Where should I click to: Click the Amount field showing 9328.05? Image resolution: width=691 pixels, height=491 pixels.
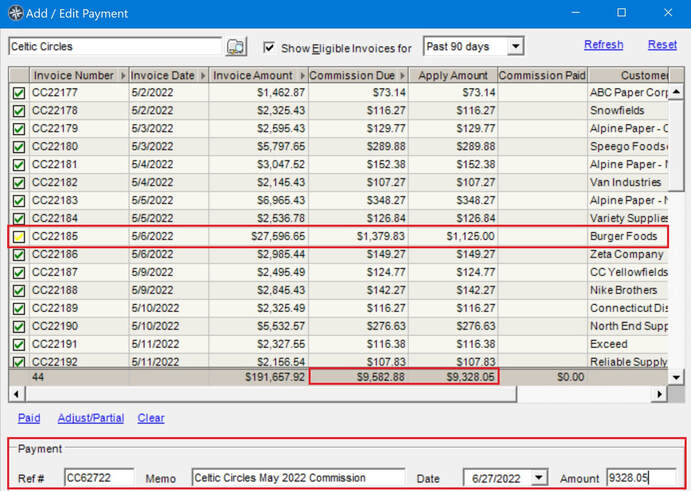pyautogui.click(x=641, y=478)
